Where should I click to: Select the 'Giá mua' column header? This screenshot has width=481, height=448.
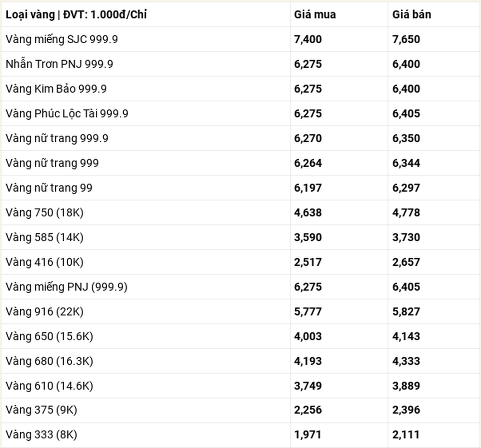coord(315,15)
